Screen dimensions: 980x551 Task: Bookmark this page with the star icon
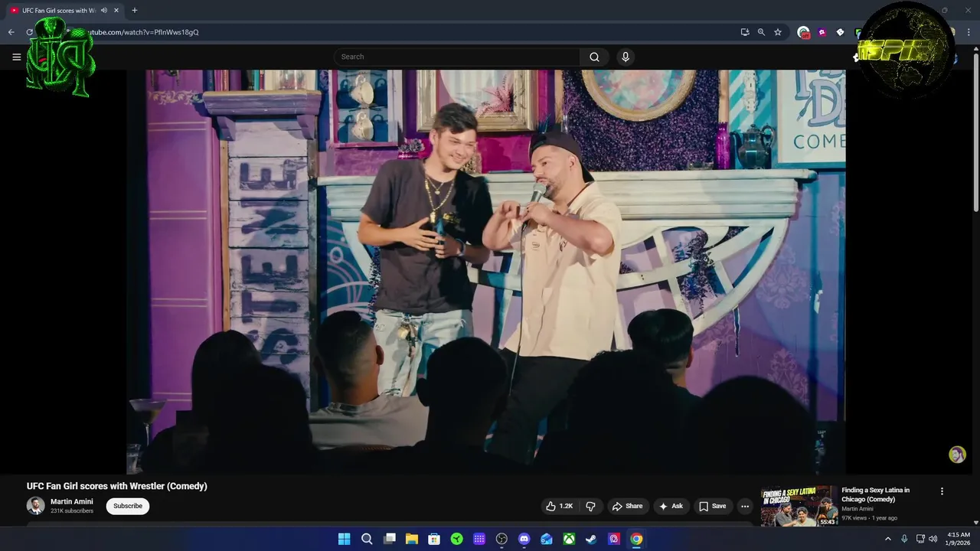pos(778,32)
